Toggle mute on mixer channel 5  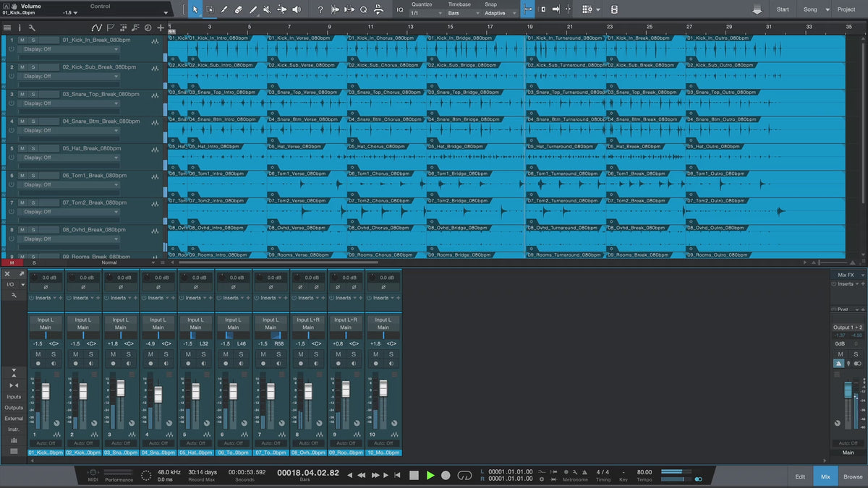coord(188,354)
